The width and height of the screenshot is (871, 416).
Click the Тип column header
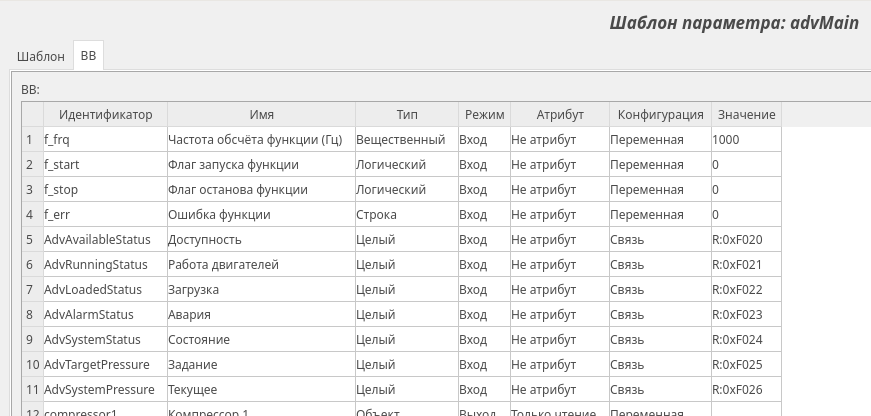(407, 115)
